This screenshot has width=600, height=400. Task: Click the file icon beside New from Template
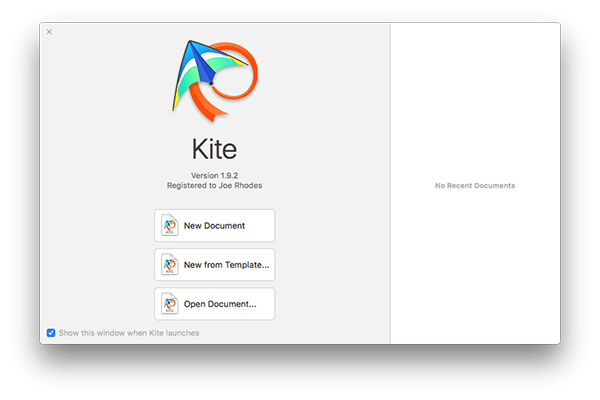coord(170,264)
